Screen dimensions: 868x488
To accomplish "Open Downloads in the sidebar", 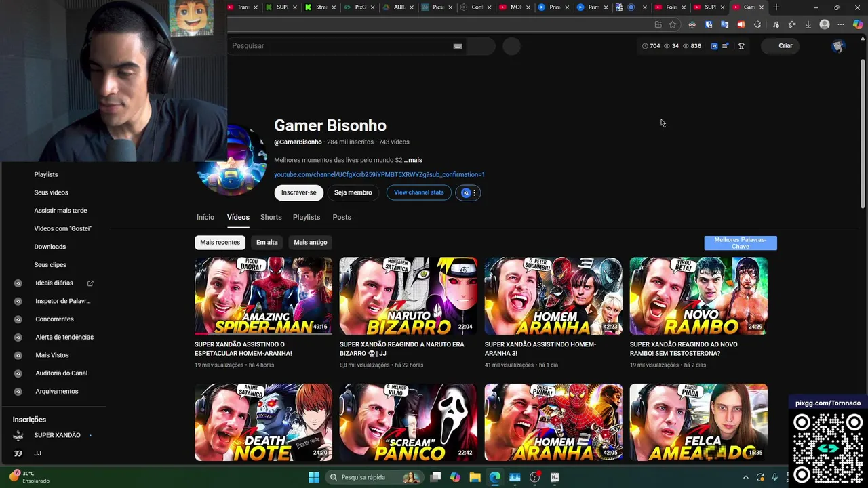I will click(50, 247).
